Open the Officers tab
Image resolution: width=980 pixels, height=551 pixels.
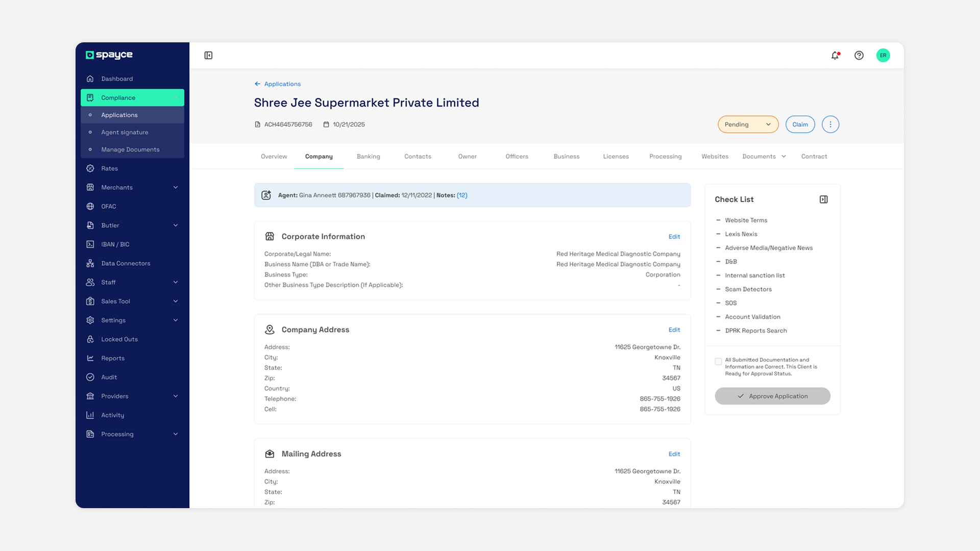tap(517, 157)
